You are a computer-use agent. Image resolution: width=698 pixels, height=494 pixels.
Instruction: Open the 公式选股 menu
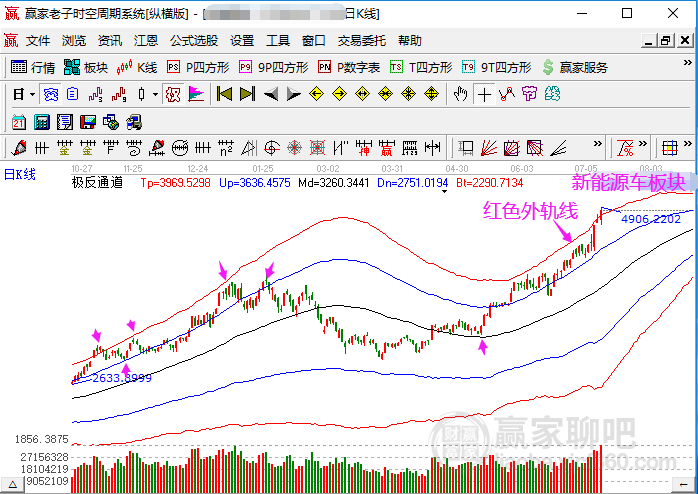point(194,40)
